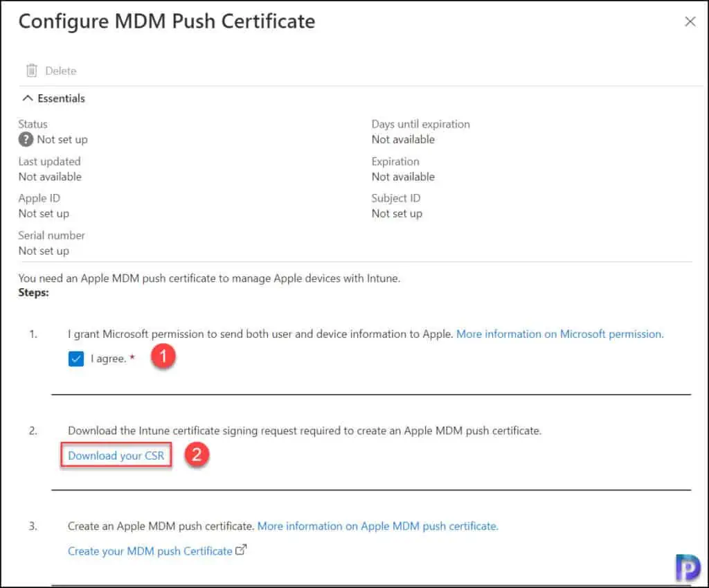Open More information on Apple MDM push certificate

(x=377, y=526)
